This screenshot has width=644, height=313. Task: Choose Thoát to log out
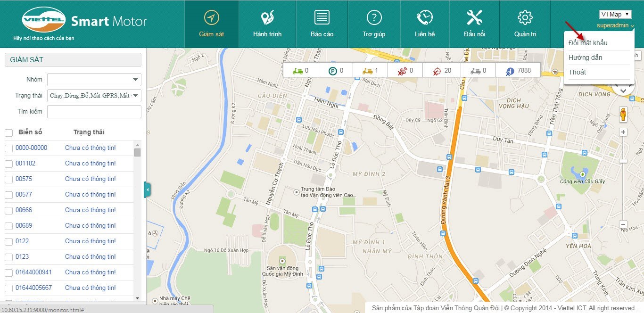[x=578, y=72]
